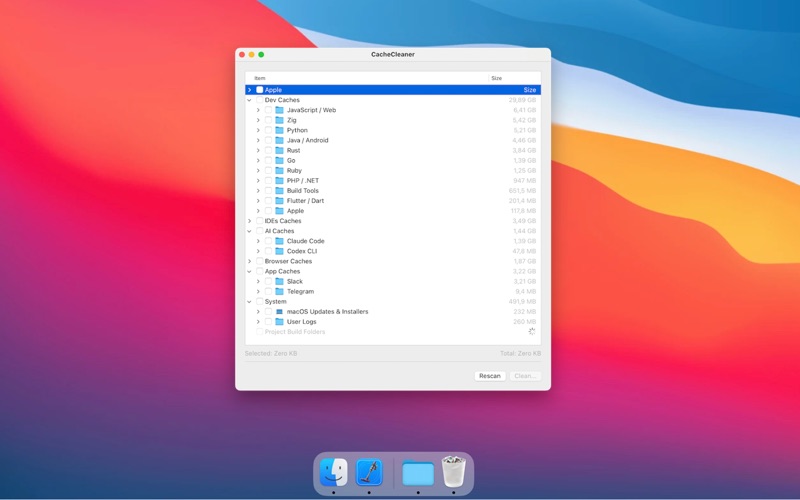Click the Clean... button

pyautogui.click(x=525, y=376)
